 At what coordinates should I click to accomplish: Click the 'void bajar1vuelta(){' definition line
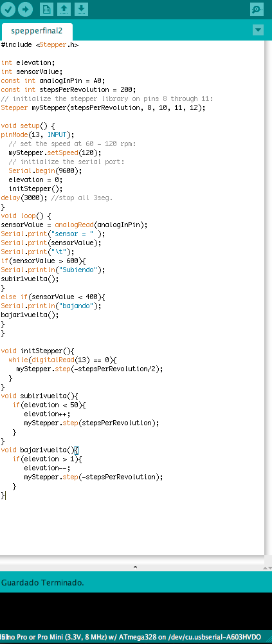tap(39, 450)
